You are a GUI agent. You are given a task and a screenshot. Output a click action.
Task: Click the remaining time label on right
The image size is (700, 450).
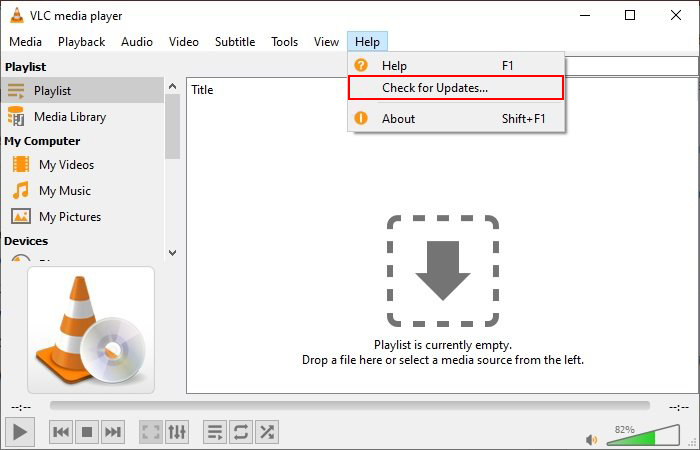coord(679,407)
